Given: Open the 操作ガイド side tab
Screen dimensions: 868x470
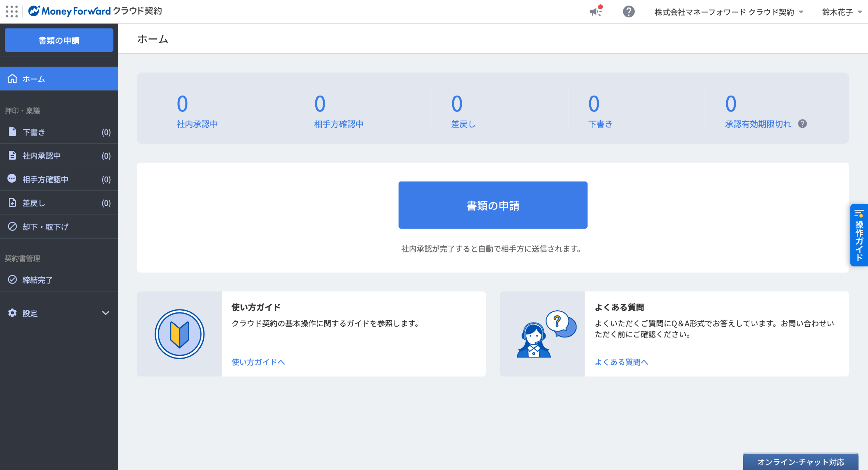Looking at the screenshot, I should pos(859,235).
